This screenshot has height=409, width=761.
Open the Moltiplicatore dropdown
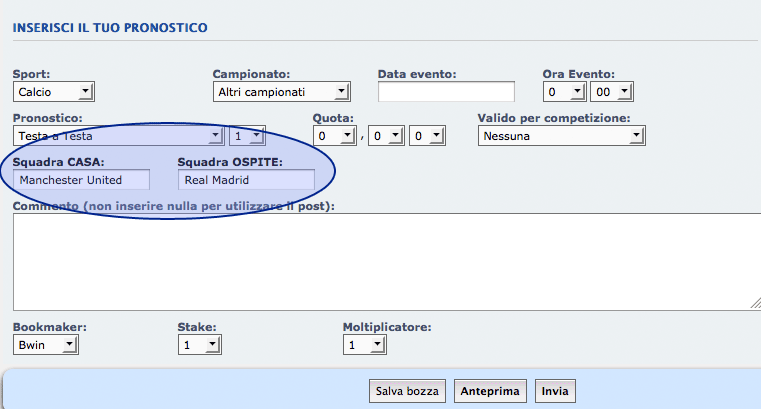[x=365, y=344]
